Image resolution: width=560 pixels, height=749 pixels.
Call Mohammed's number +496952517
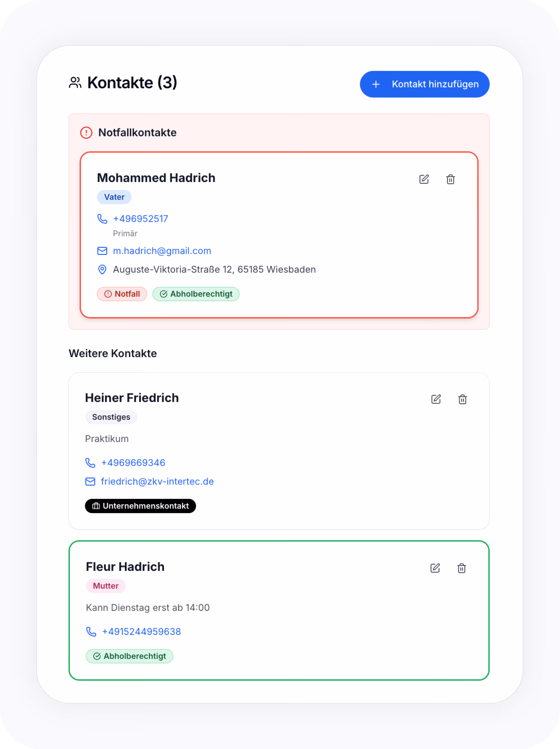coord(141,219)
